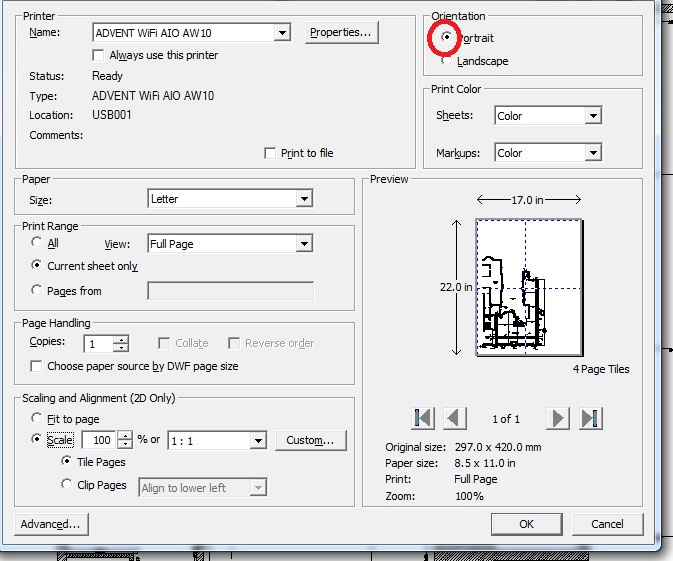673x561 pixels.
Task: Click the 22.0 in height label
Action: click(456, 287)
